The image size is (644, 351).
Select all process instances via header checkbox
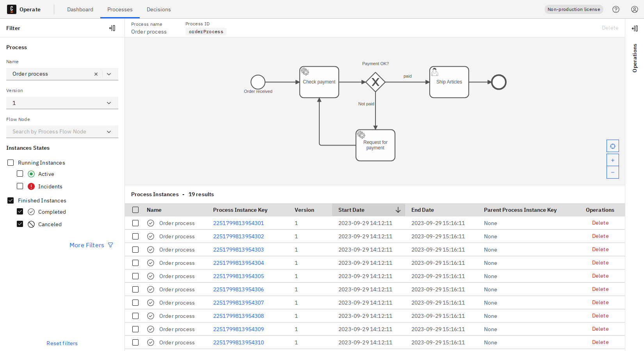tap(135, 209)
